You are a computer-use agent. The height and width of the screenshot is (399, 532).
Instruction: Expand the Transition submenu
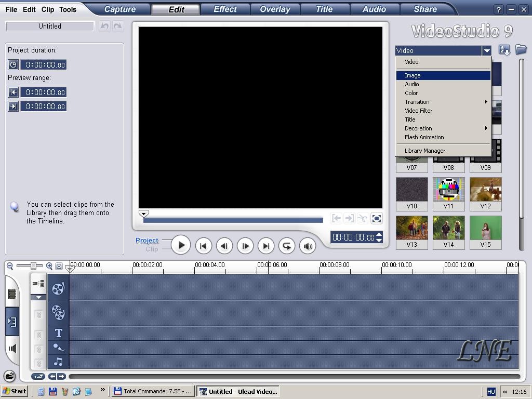coord(417,102)
